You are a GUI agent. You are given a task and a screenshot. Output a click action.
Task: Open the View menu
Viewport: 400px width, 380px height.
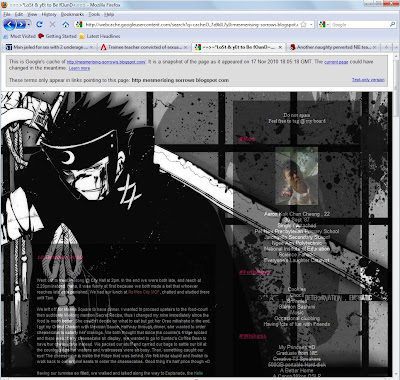pyautogui.click(x=32, y=14)
